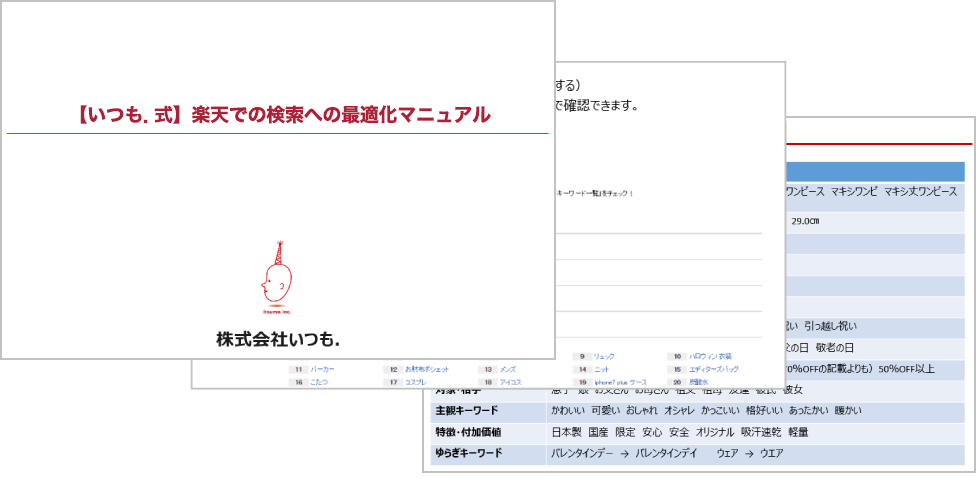This screenshot has height=479, width=976.
Task: Click the バレンタインデー text in the ゆらぎ row
Action: coord(581,453)
